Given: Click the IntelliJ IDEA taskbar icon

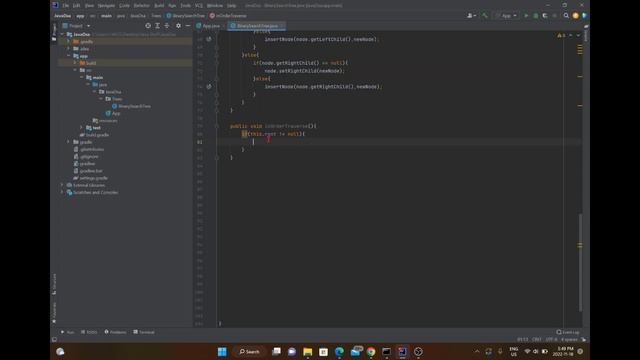Looking at the screenshot, I should [402, 351].
